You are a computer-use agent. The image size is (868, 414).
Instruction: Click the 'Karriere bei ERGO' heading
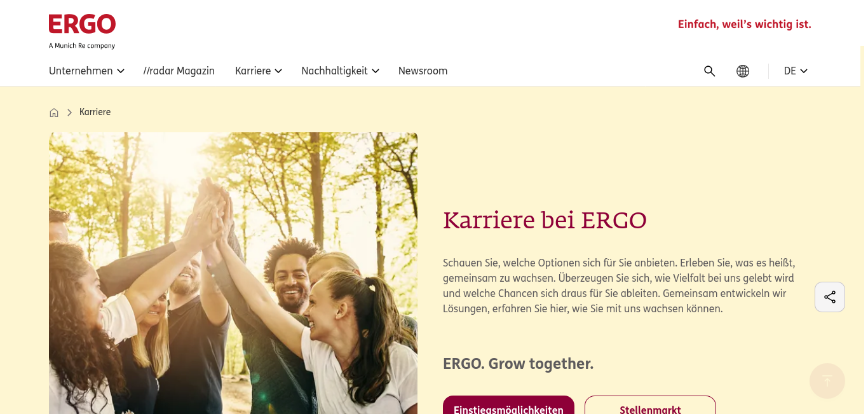[545, 220]
